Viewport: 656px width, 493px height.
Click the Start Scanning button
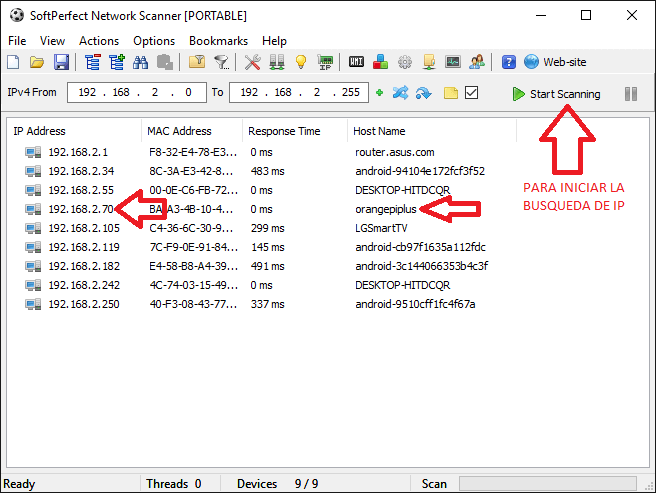[556, 94]
